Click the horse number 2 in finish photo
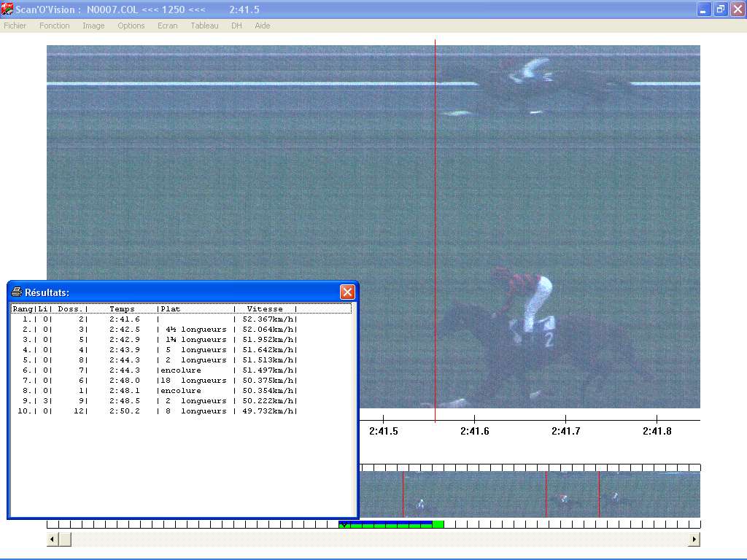Viewport: 747px width, 560px height. pos(549,340)
